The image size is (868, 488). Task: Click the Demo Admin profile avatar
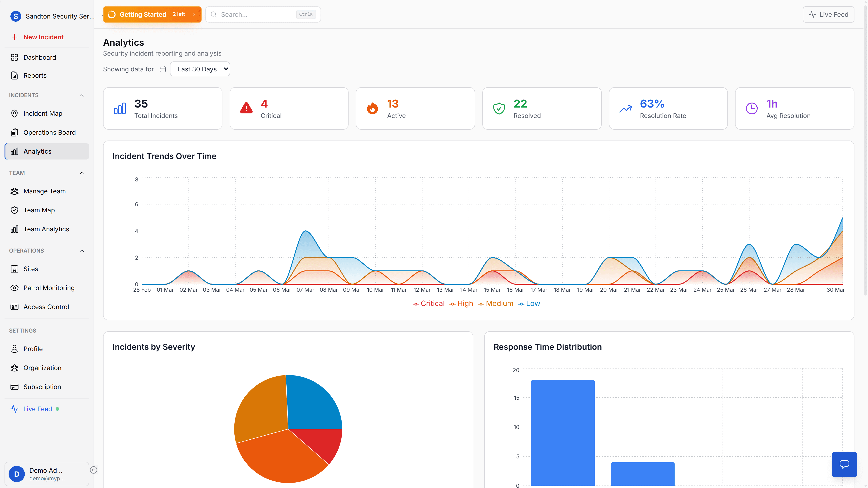pyautogui.click(x=17, y=474)
